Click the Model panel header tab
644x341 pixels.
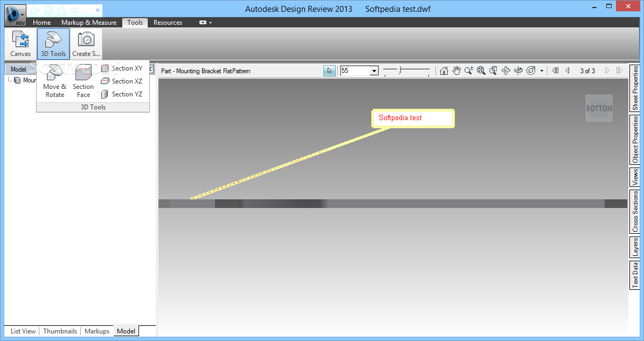coord(18,69)
